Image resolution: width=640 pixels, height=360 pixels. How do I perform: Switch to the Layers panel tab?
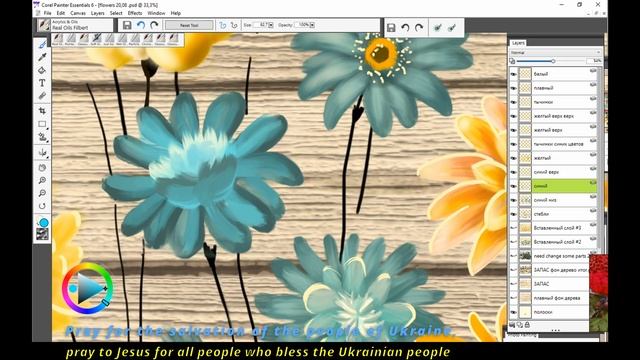coord(518,43)
